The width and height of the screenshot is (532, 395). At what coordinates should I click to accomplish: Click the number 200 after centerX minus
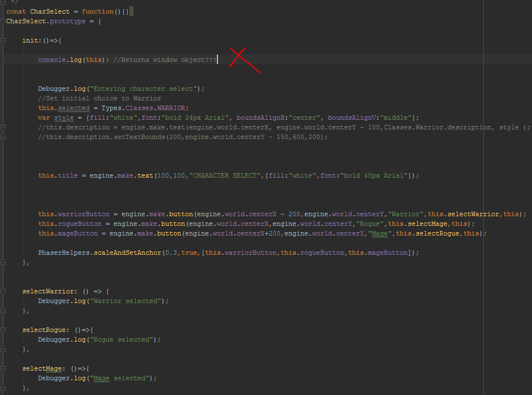point(294,215)
